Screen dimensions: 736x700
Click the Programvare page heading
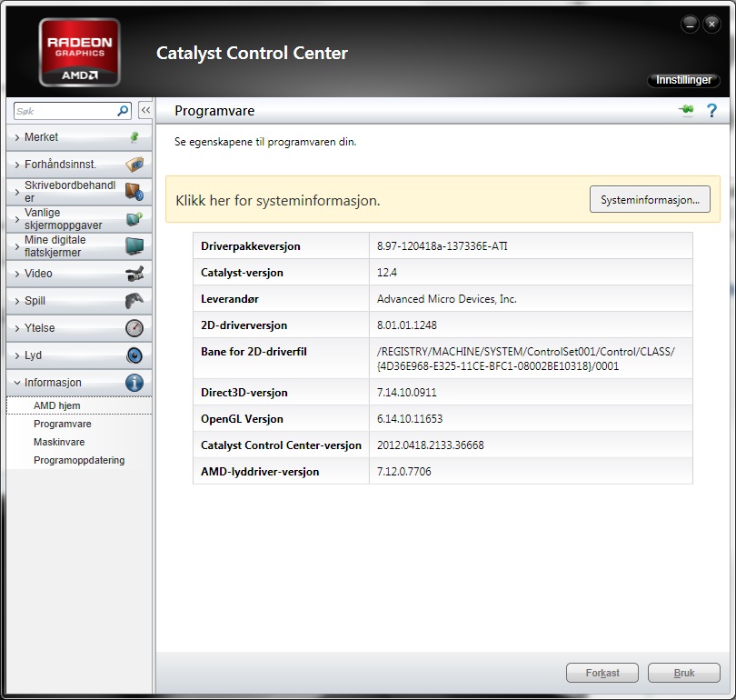214,111
